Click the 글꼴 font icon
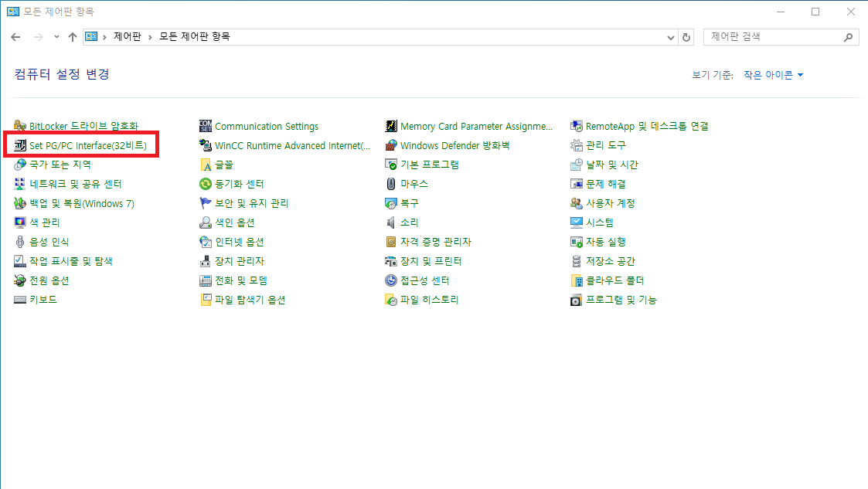The height and width of the screenshot is (489, 868). 206,165
